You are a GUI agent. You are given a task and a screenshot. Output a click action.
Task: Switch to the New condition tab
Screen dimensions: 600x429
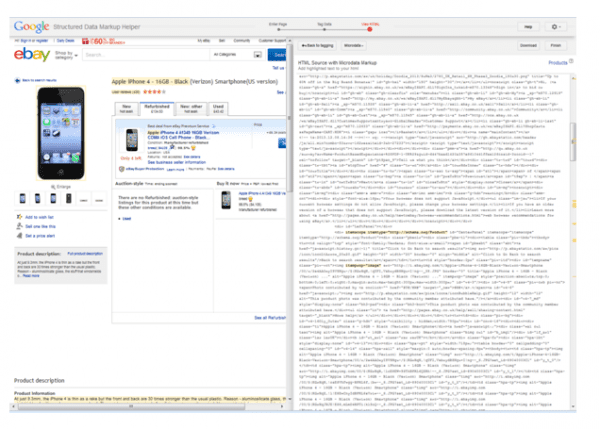pos(126,109)
